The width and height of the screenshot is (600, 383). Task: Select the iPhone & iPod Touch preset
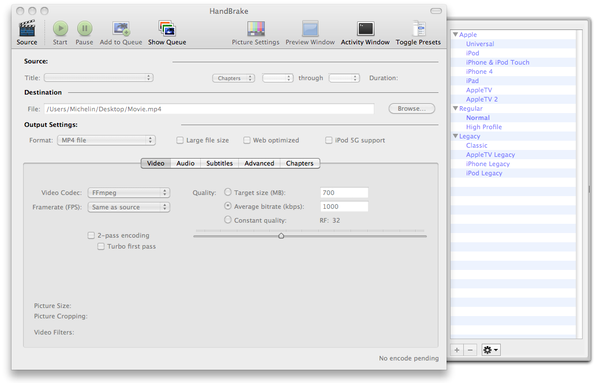coord(497,62)
